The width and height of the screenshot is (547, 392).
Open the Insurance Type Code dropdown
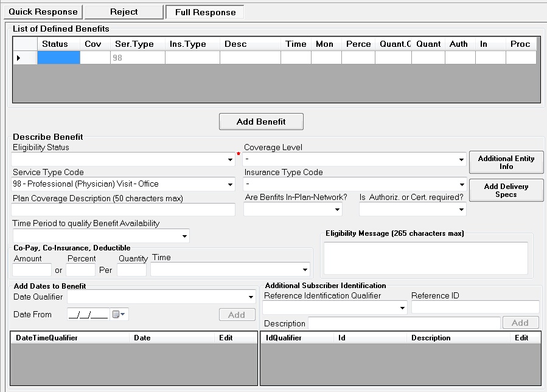click(462, 184)
